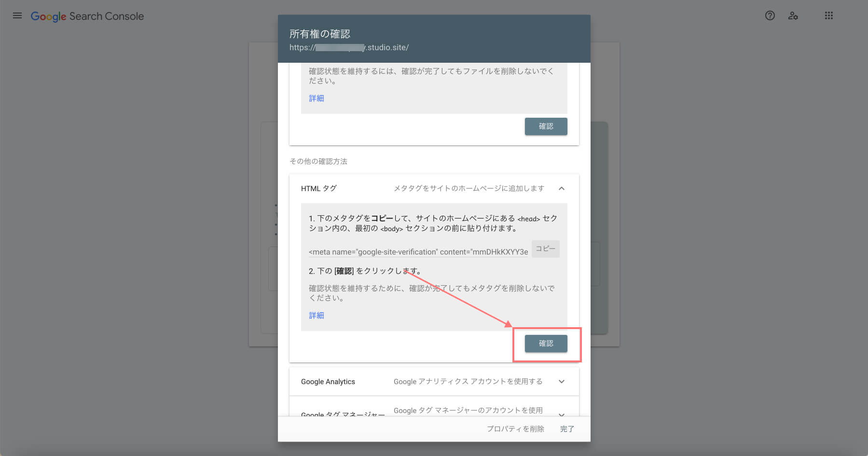Open the hamburger main menu
Image resolution: width=868 pixels, height=456 pixels.
[17, 15]
